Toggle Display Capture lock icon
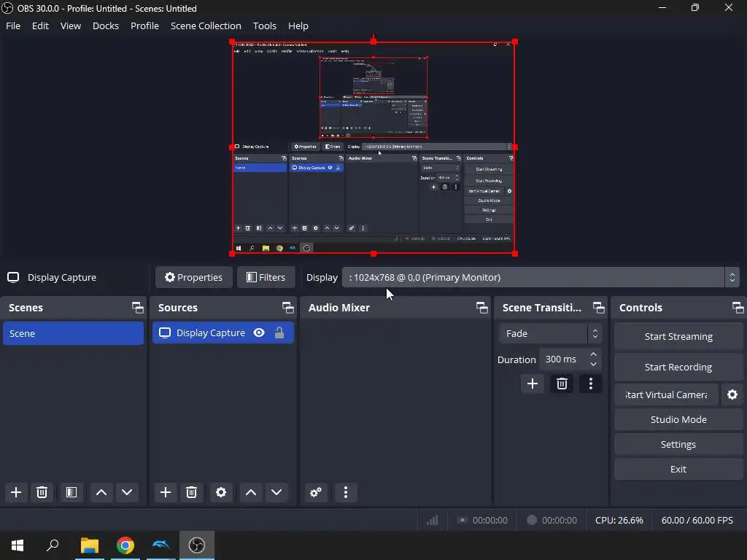The height and width of the screenshot is (560, 747). coord(279,332)
